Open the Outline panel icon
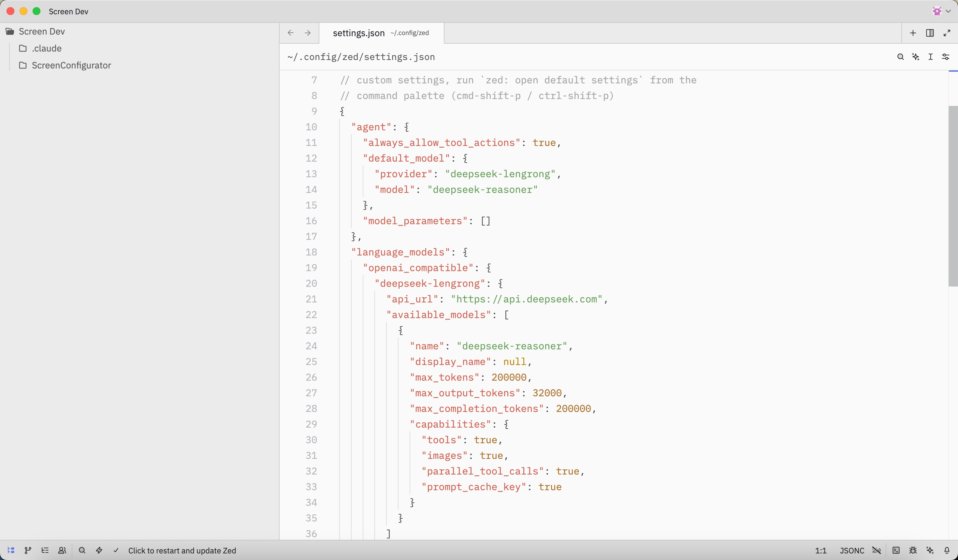The height and width of the screenshot is (560, 958). [x=45, y=550]
